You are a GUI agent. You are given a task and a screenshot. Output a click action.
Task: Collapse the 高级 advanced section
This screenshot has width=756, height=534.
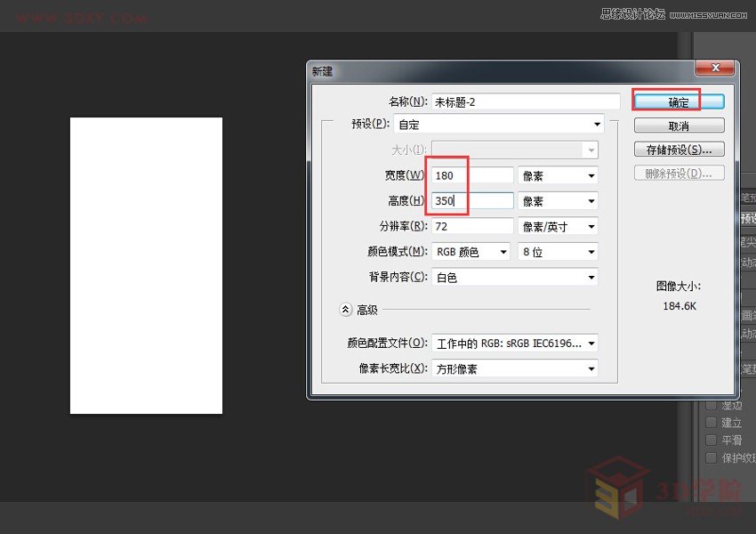(x=346, y=310)
